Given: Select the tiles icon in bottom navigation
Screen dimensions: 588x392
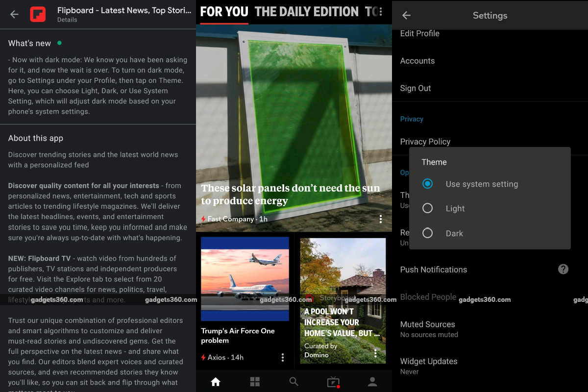Looking at the screenshot, I should [x=255, y=381].
